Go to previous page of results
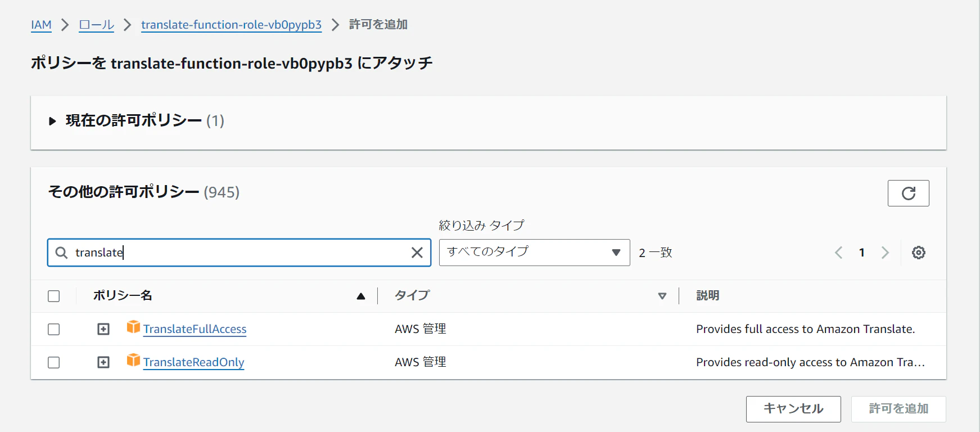 pyautogui.click(x=839, y=253)
